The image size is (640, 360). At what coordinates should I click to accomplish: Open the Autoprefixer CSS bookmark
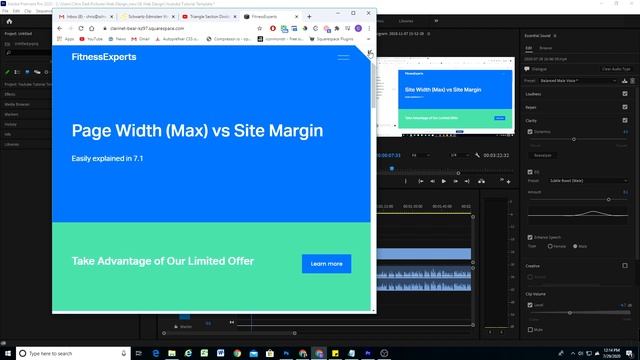pyautogui.click(x=177, y=39)
